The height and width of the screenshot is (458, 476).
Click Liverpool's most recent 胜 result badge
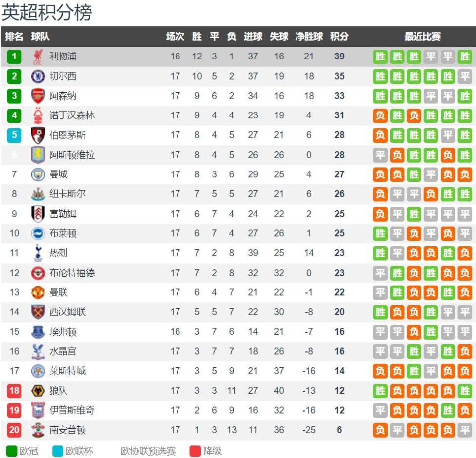point(465,57)
